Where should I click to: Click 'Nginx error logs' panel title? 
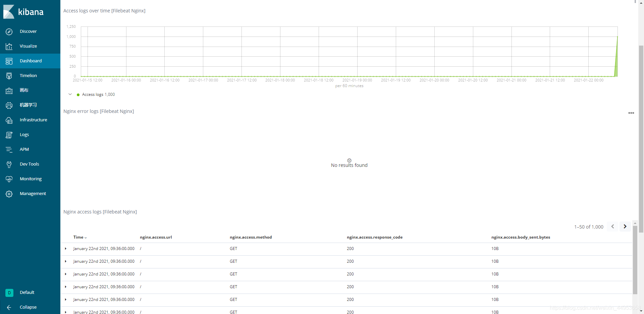point(99,111)
